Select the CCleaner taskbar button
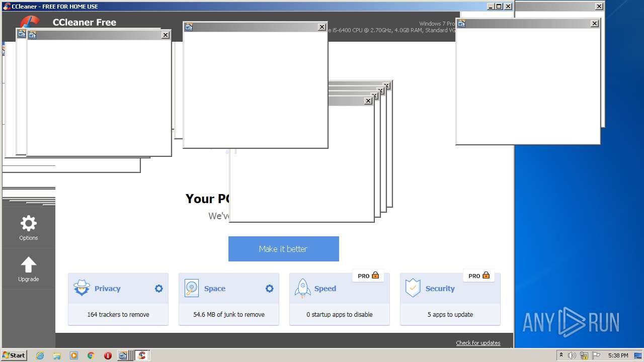 tap(142, 355)
